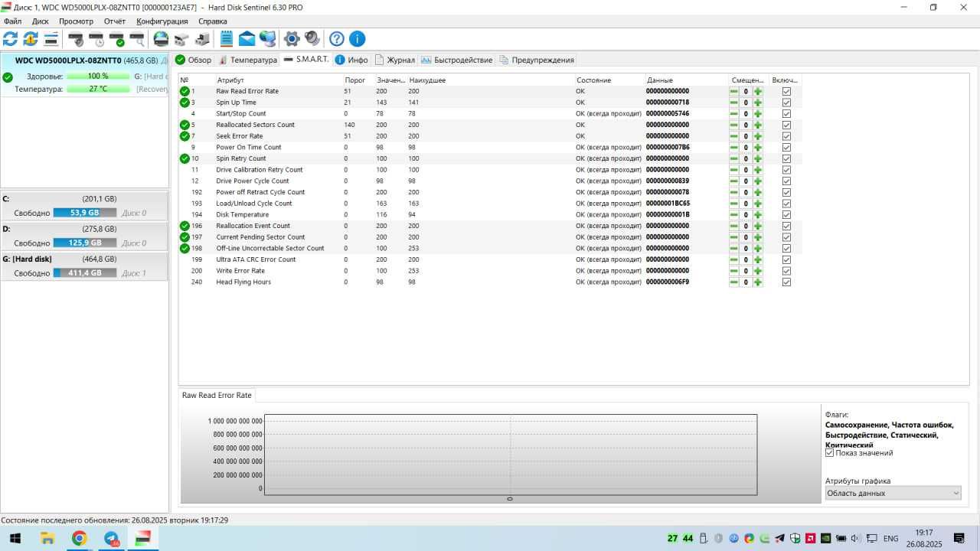980x551 pixels.
Task: Uncheck the Raw Read Error Rate enable checkbox
Action: click(786, 91)
